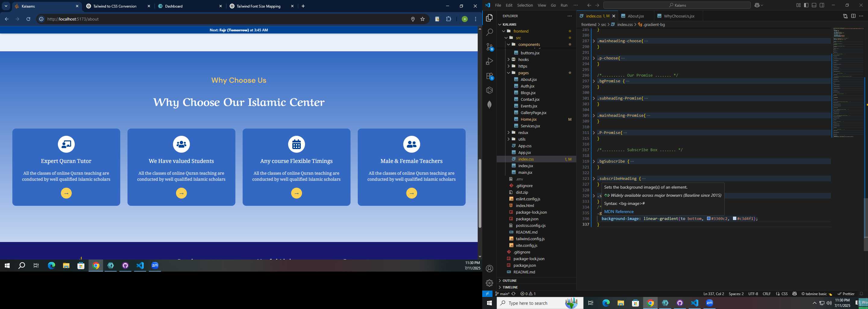
Task: Collapse the src folder in Explorer
Action: tap(506, 38)
